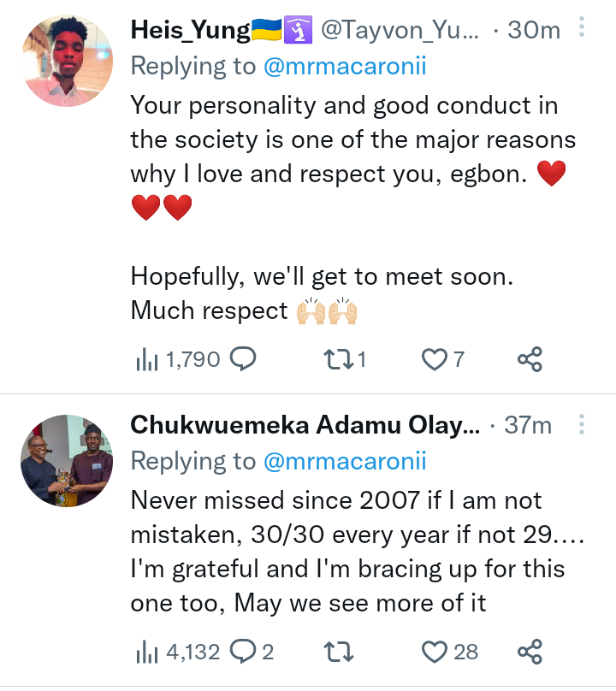
Task: Share Heis_Yung's tweet
Action: pos(530,359)
